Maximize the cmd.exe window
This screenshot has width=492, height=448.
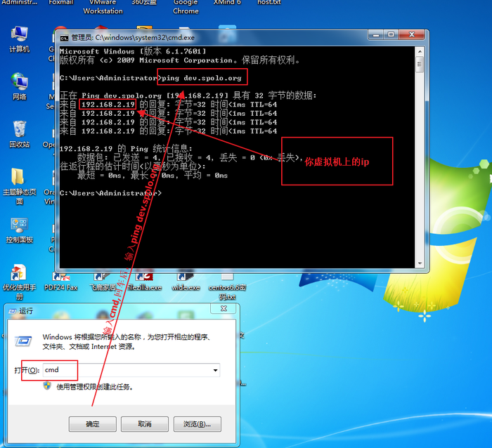tap(391, 34)
